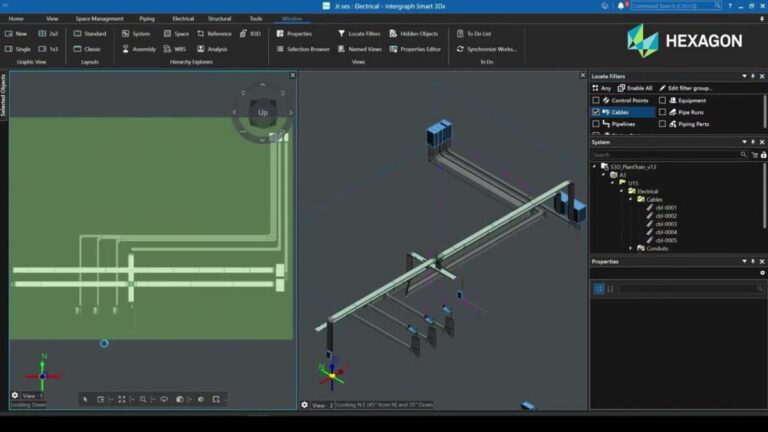The width and height of the screenshot is (768, 432).
Task: Click Synchronize Workspace in ribbon
Action: [x=486, y=49]
